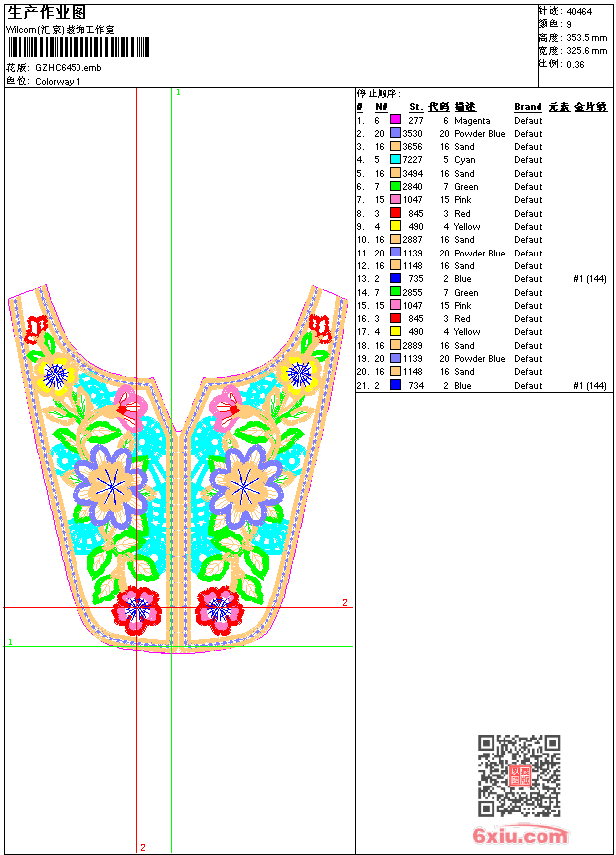Select the Wilcom studio name text
The height and width of the screenshot is (855, 616).
(60, 30)
